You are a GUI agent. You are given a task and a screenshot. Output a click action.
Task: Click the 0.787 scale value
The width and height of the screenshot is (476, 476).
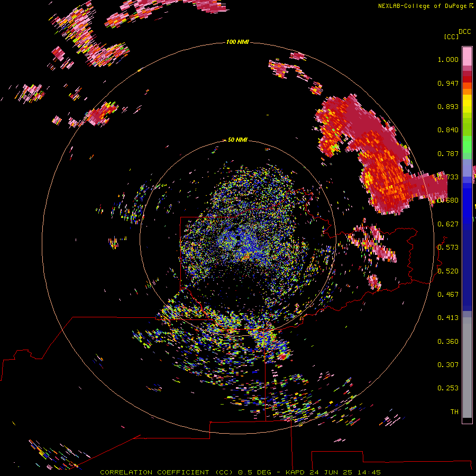pyautogui.click(x=448, y=153)
